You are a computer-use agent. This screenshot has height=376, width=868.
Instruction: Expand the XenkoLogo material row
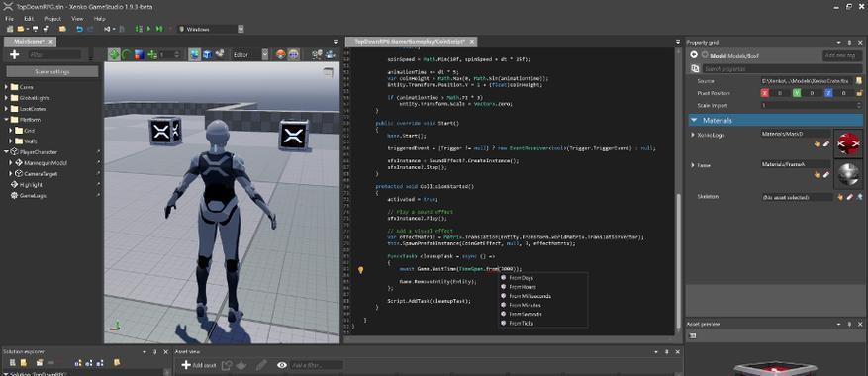click(x=693, y=135)
